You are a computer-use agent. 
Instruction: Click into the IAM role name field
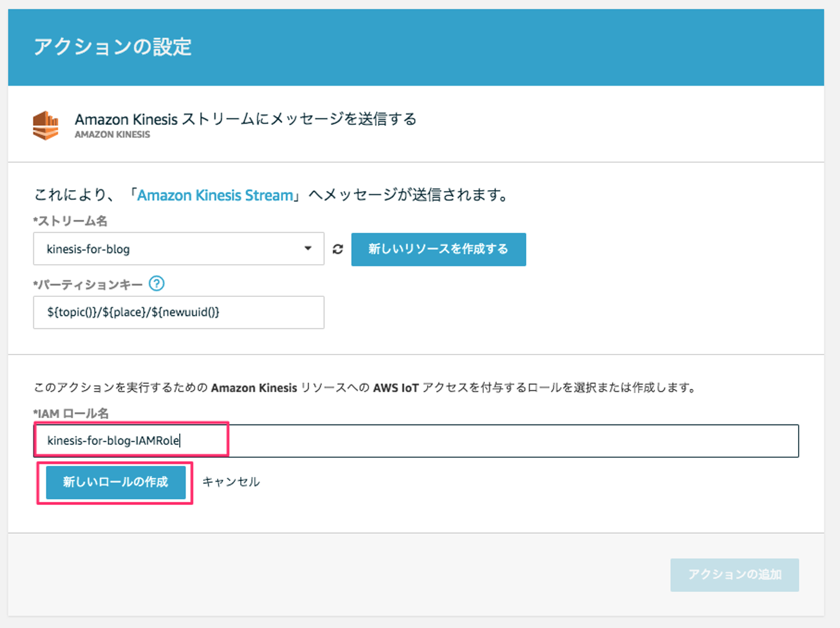[x=415, y=441]
